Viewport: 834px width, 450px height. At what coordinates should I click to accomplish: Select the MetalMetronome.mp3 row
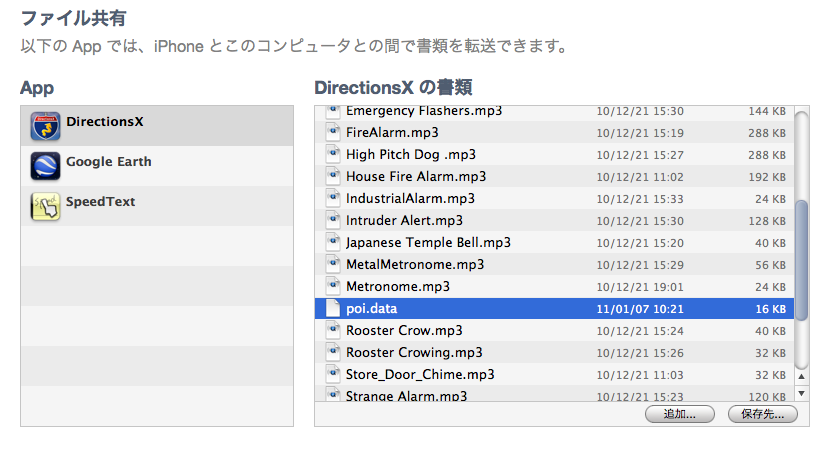[x=554, y=264]
